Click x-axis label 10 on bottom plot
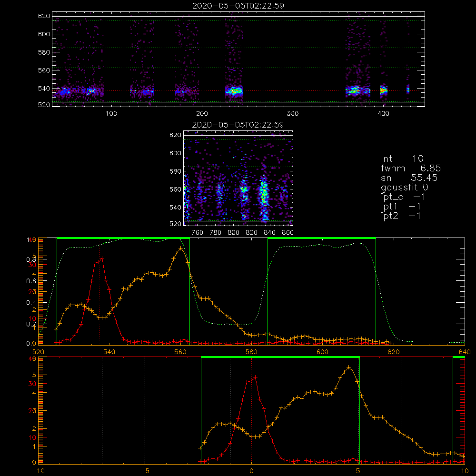Viewport: 476px width, 476px height. 465,471
